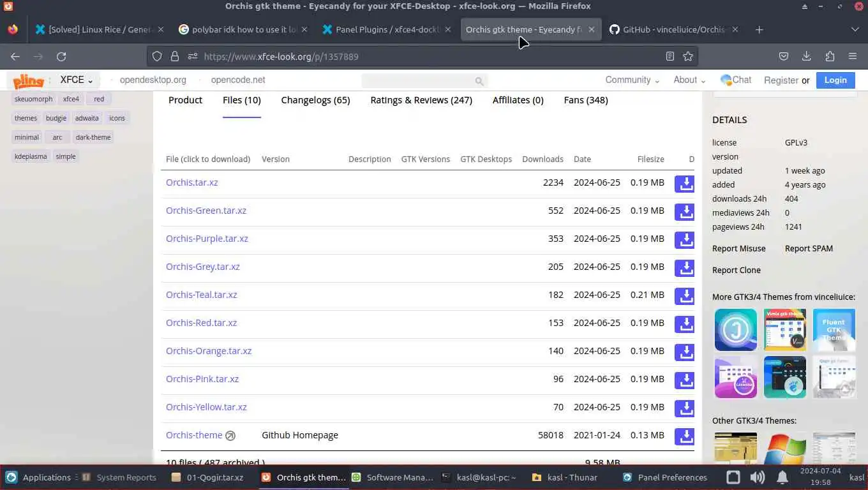868x490 pixels.
Task: Open the Affiliates (0) tab
Action: (518, 100)
